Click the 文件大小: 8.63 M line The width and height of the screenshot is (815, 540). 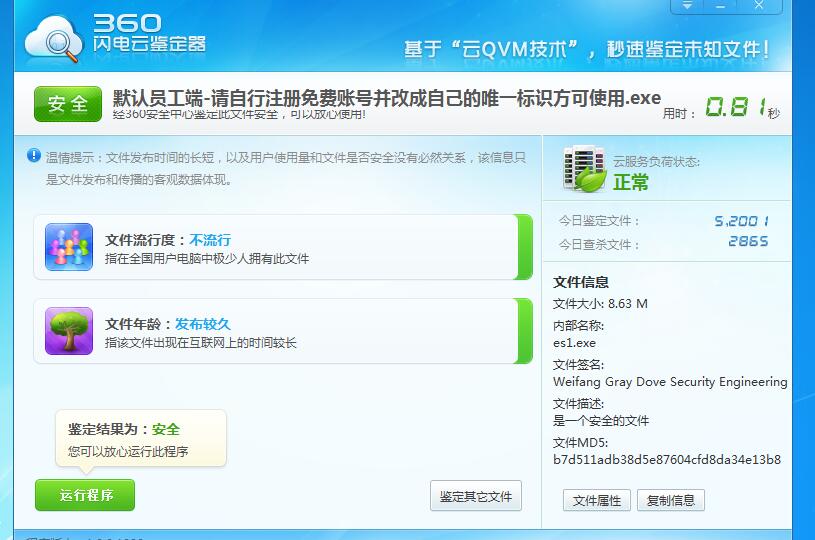pyautogui.click(x=600, y=304)
